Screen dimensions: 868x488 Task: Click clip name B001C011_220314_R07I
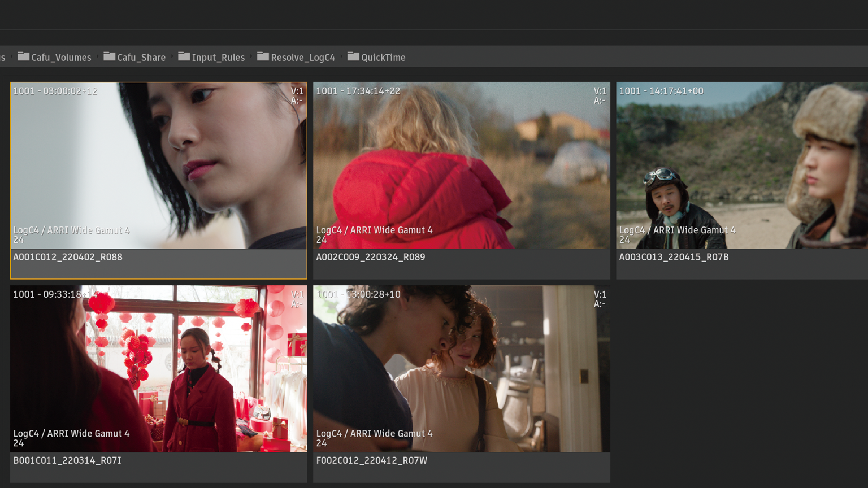(67, 460)
